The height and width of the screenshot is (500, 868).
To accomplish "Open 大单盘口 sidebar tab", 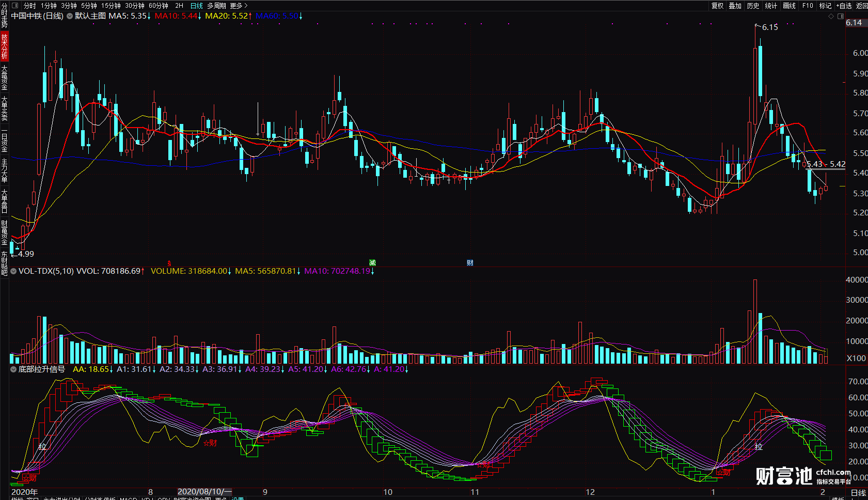I will click(4, 201).
